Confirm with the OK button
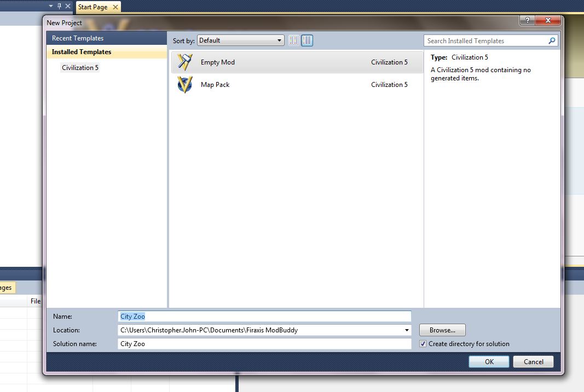The width and height of the screenshot is (584, 392). pyautogui.click(x=489, y=361)
